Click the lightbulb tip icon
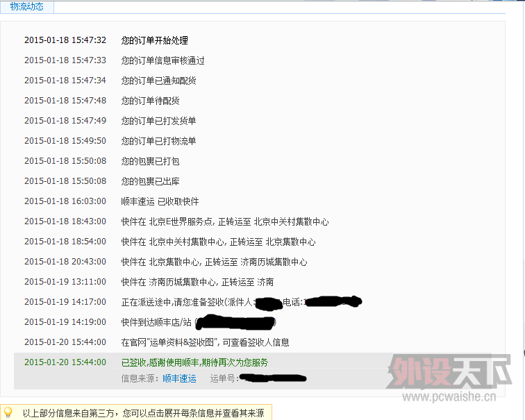This screenshot has height=420, width=525. pyautogui.click(x=8, y=412)
